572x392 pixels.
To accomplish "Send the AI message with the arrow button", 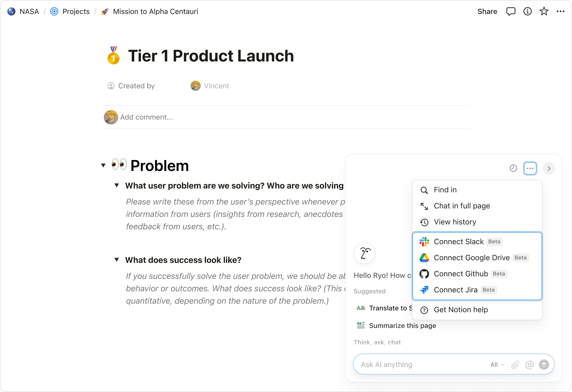I will pyautogui.click(x=544, y=364).
